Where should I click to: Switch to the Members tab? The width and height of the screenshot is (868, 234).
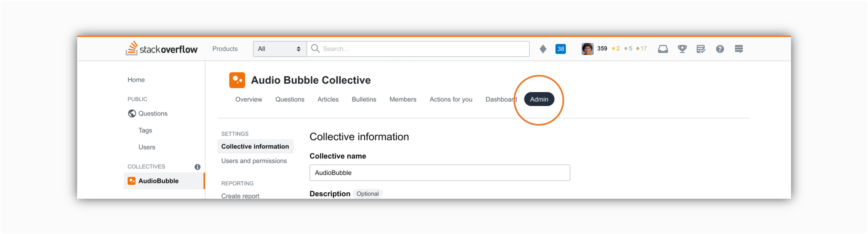[x=403, y=99]
